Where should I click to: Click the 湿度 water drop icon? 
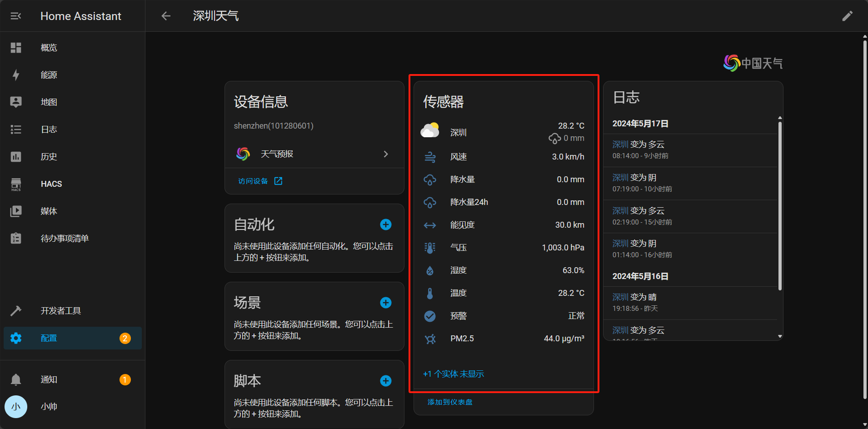(x=430, y=271)
